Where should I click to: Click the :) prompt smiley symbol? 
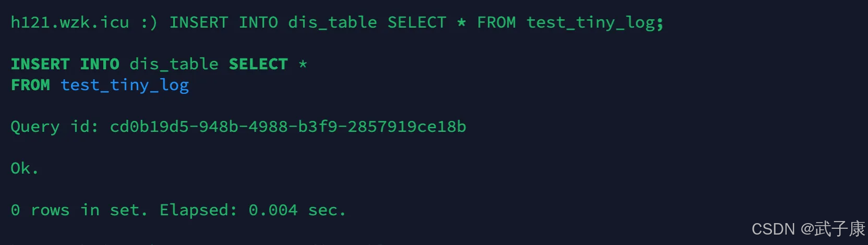click(149, 22)
